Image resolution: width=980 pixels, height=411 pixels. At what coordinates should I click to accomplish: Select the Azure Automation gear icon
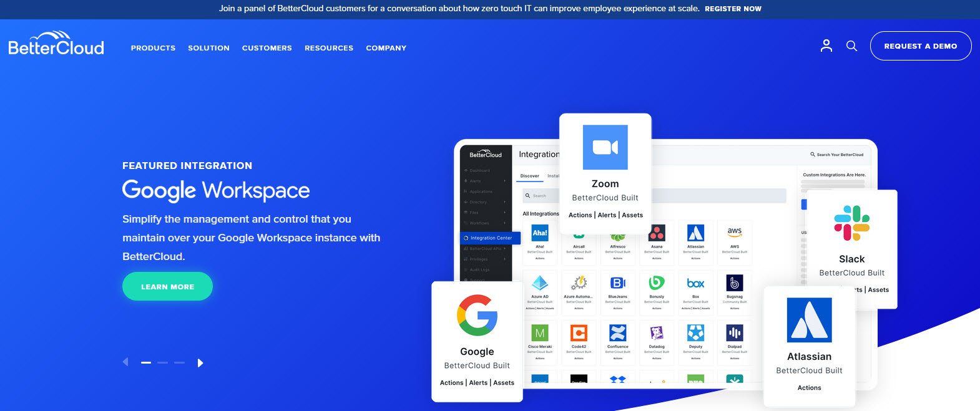coord(579,283)
